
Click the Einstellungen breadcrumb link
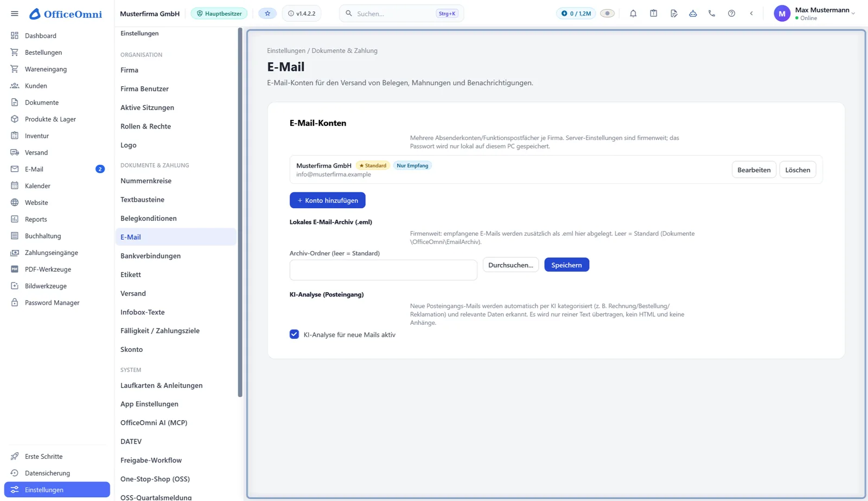point(286,50)
